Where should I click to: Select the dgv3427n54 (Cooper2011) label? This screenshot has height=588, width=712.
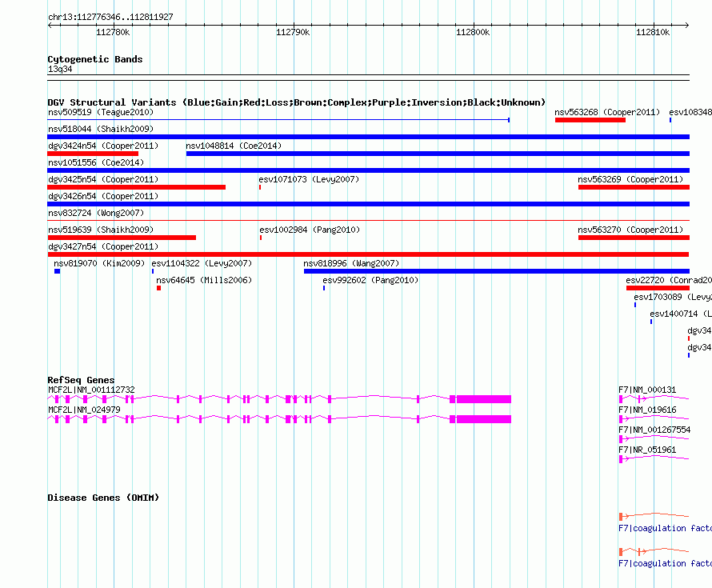(103, 246)
